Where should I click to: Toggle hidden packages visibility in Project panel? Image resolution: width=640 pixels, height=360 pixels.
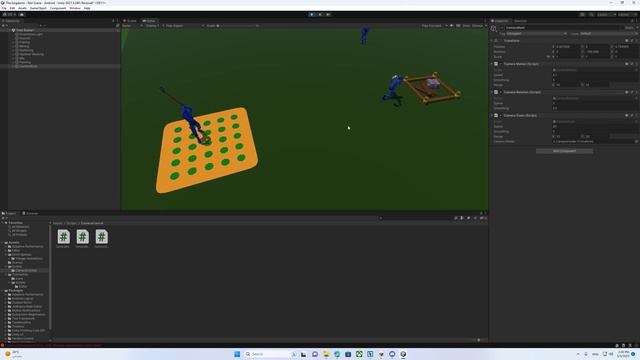pos(482,218)
